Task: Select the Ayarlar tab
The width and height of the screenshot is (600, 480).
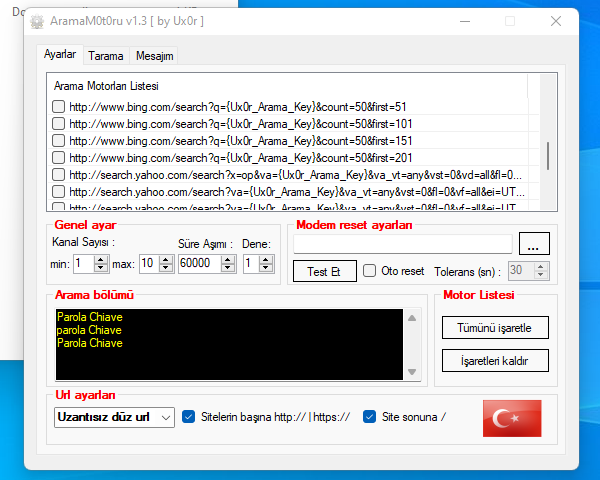Action: tap(60, 55)
